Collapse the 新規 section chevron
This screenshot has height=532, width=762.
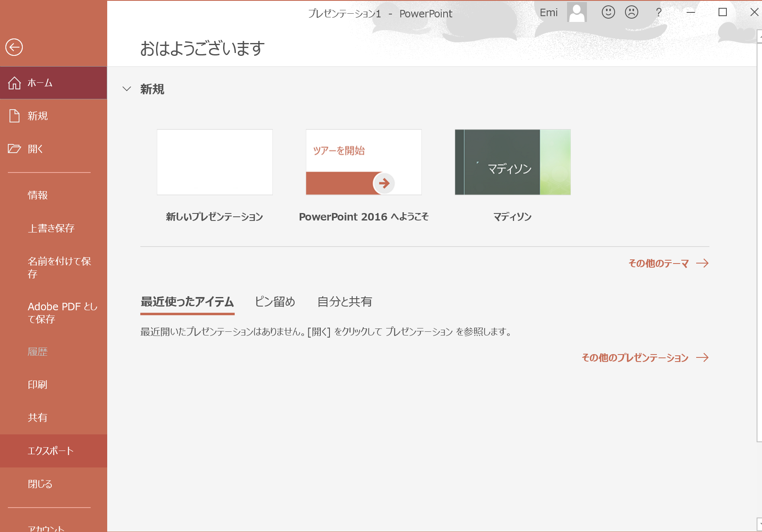pos(127,89)
